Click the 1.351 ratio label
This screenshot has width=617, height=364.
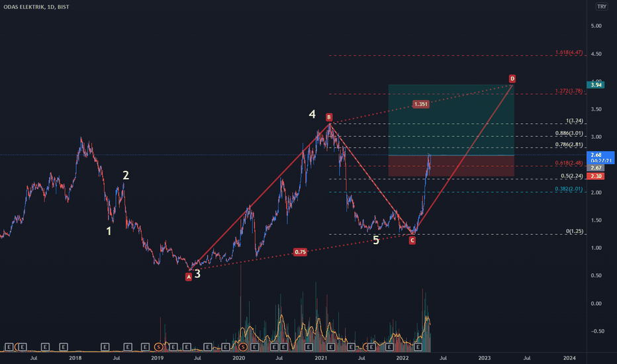(420, 105)
